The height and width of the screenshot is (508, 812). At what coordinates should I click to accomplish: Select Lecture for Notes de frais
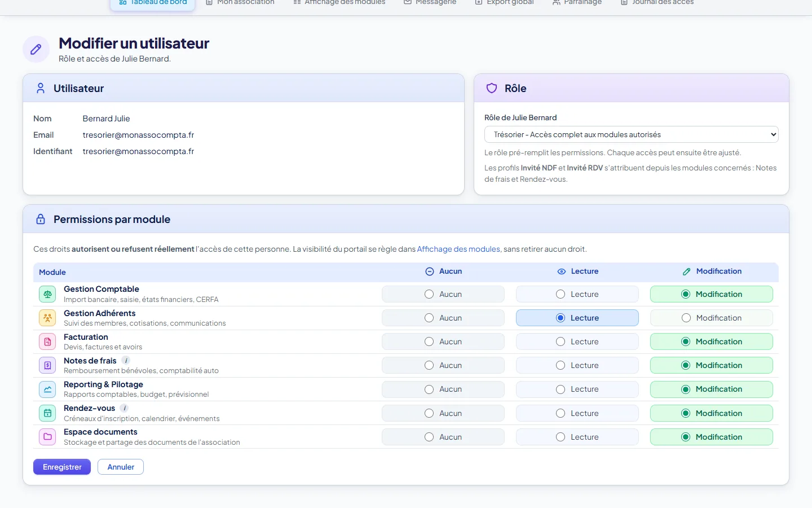[577, 365]
